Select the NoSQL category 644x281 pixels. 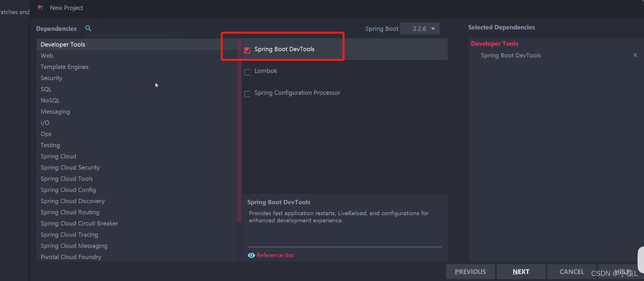tap(137, 100)
